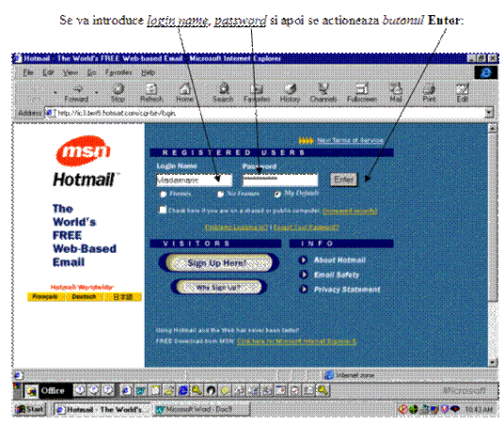Click the Edit toolbar icon
Viewport: 504px width, 424px height.
463,93
